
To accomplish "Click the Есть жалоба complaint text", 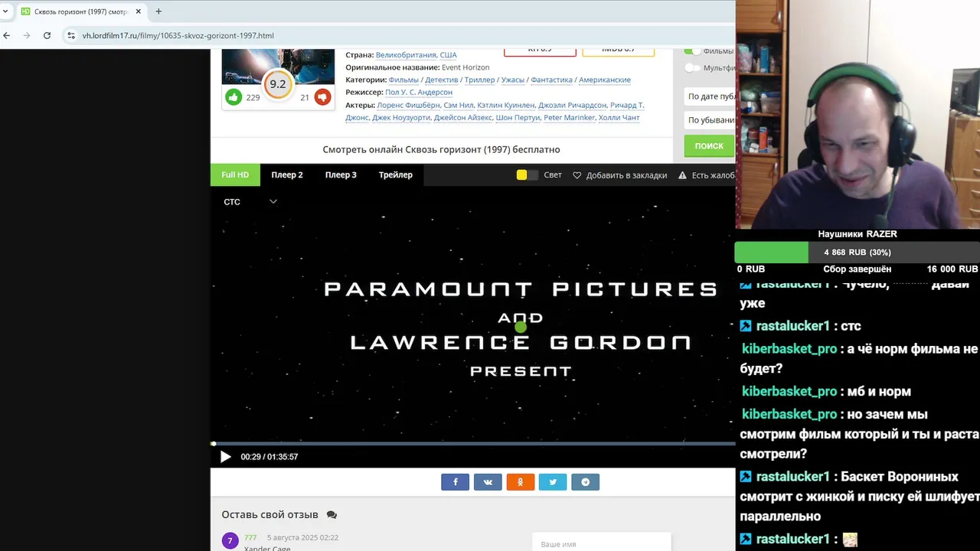I will pyautogui.click(x=713, y=175).
